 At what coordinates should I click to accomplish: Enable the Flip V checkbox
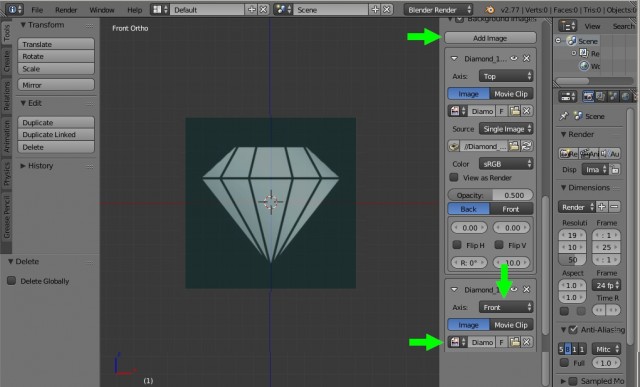click(x=499, y=245)
